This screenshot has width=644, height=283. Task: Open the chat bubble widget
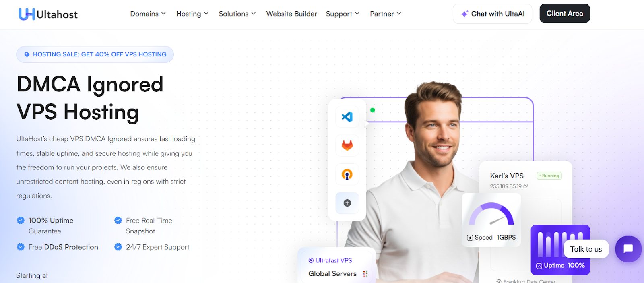(628, 249)
